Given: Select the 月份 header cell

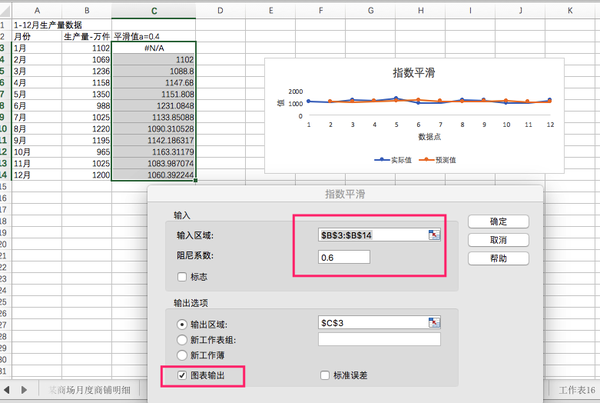Looking at the screenshot, I should 37,37.
